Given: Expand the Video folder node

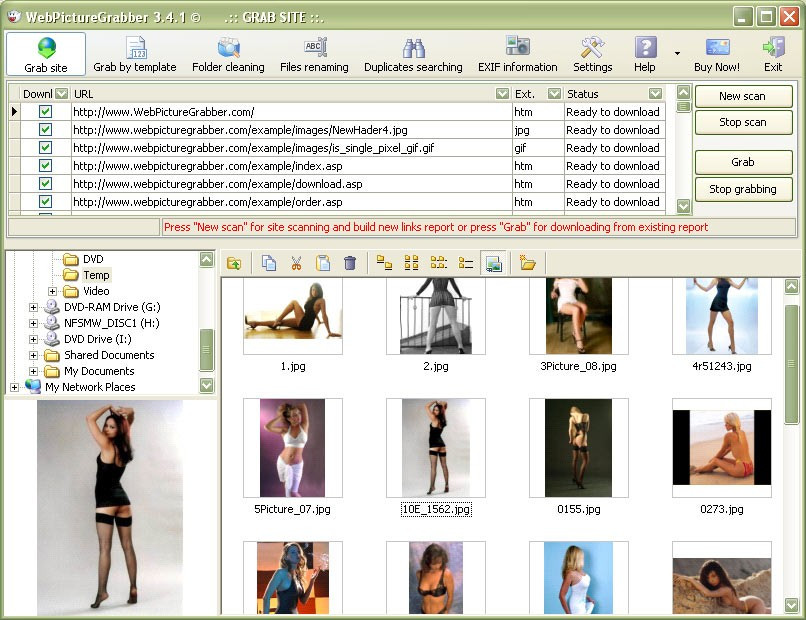Looking at the screenshot, I should (52, 291).
